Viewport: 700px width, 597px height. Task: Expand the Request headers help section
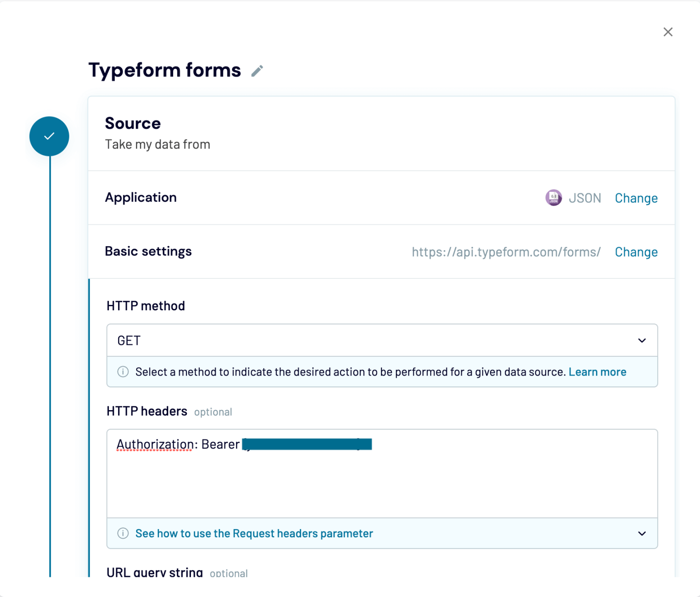click(642, 533)
